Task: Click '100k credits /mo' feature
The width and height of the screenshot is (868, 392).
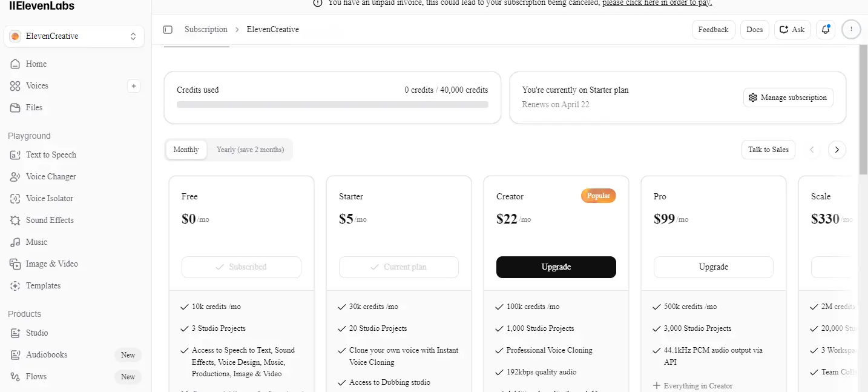Action: [x=533, y=307]
